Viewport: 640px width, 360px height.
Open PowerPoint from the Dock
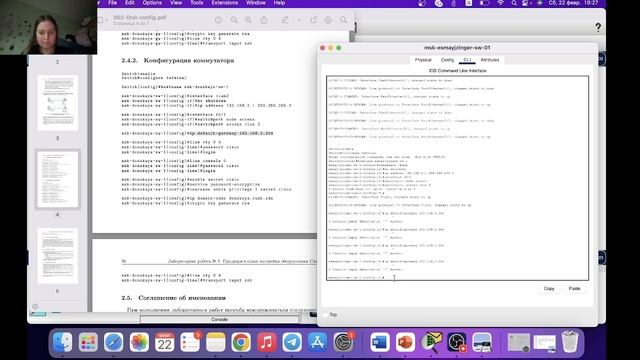coord(405,342)
